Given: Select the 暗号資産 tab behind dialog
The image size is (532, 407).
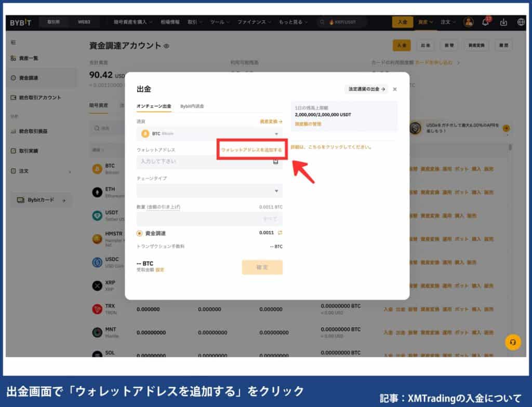Looking at the screenshot, I should (x=98, y=105).
